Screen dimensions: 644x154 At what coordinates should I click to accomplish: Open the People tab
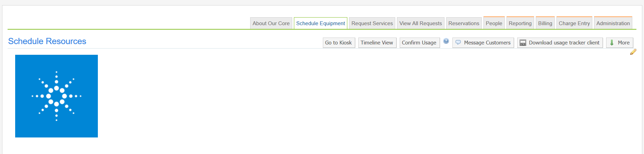tap(494, 23)
